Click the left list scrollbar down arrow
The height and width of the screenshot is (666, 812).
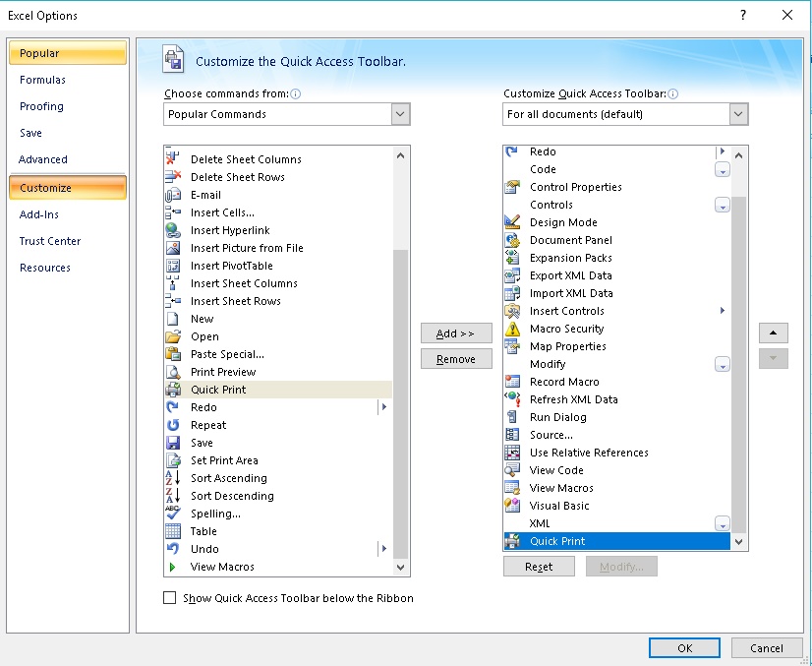pos(400,568)
